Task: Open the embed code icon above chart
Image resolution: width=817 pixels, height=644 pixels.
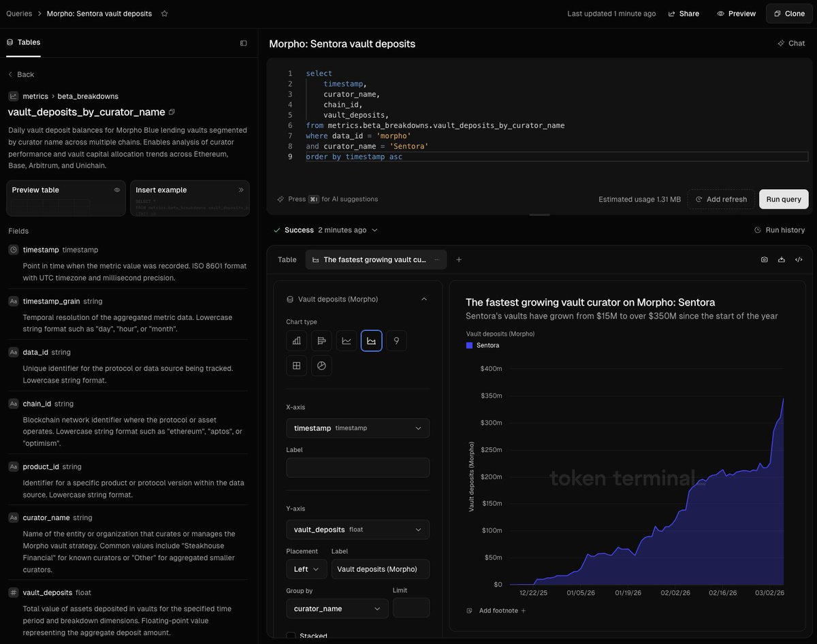Action: click(x=799, y=259)
